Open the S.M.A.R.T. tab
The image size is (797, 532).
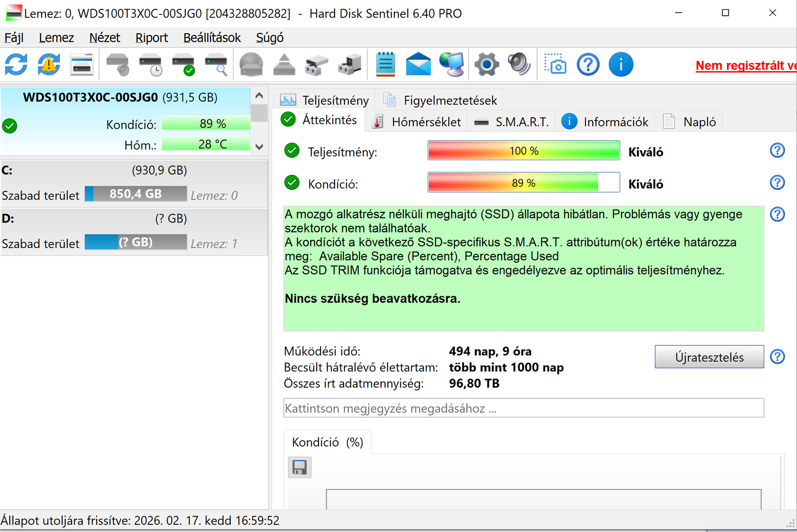coord(511,122)
